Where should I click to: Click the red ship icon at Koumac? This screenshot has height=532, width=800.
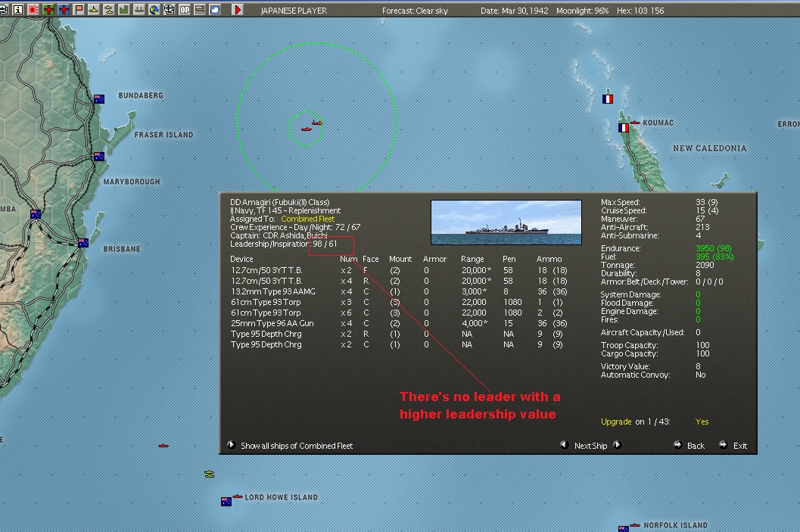tap(635, 123)
